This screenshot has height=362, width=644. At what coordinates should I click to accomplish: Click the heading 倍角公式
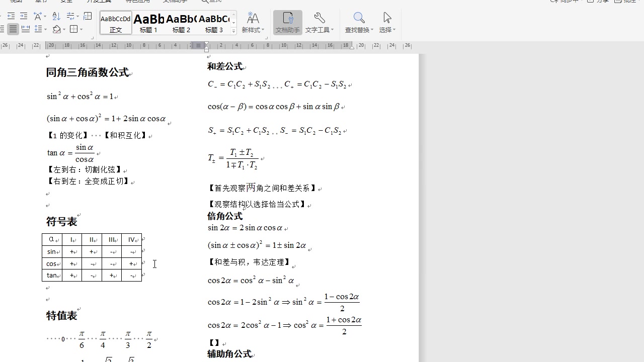225,216
